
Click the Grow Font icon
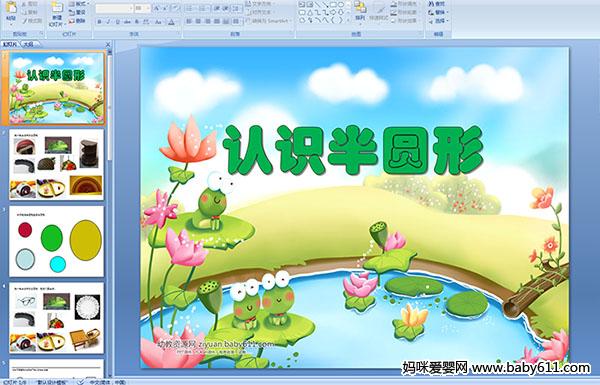tap(157, 8)
